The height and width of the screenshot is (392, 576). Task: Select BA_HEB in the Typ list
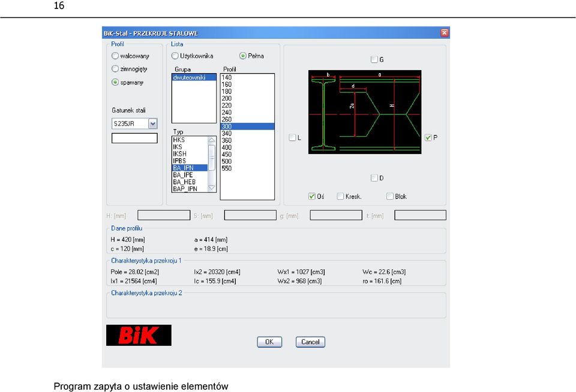point(190,182)
